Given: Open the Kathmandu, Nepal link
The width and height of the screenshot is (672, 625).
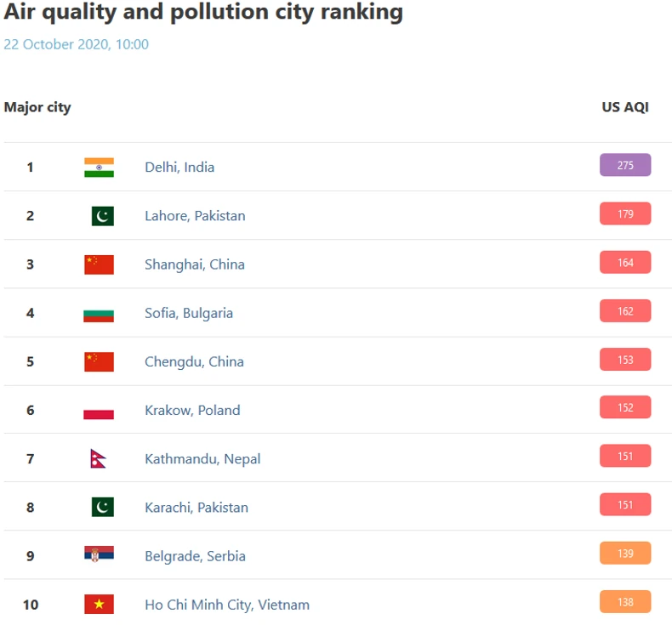Looking at the screenshot, I should tap(202, 459).
